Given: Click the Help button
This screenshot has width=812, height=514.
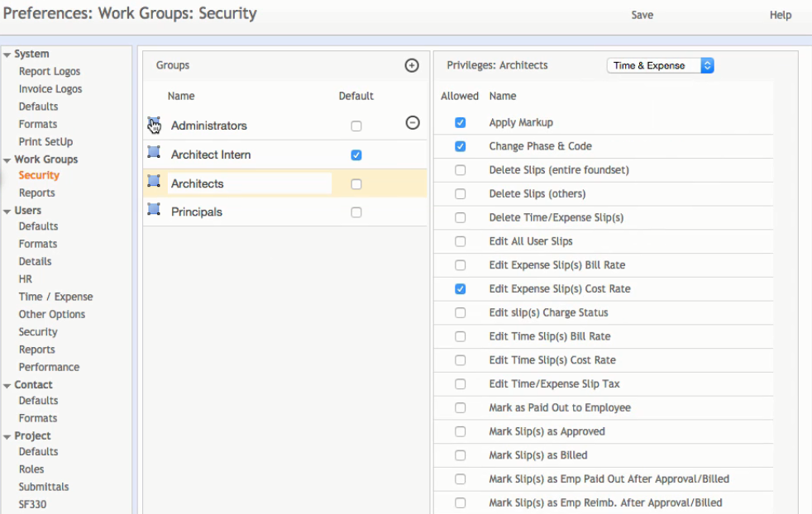Looking at the screenshot, I should pyautogui.click(x=780, y=15).
